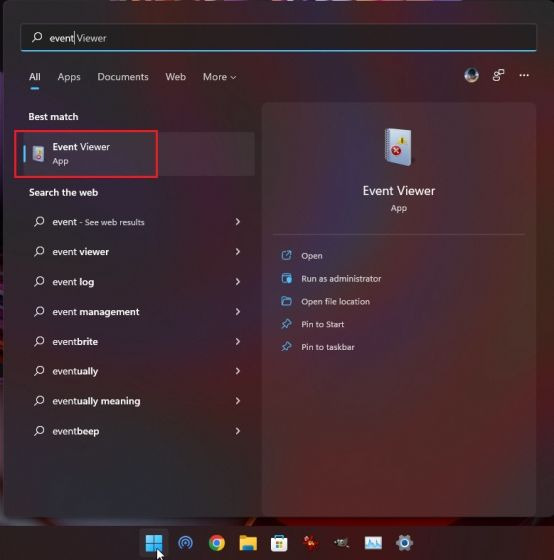This screenshot has height=560, width=554.
Task: Click the large Event Viewer icon in preview pane
Action: (x=398, y=147)
